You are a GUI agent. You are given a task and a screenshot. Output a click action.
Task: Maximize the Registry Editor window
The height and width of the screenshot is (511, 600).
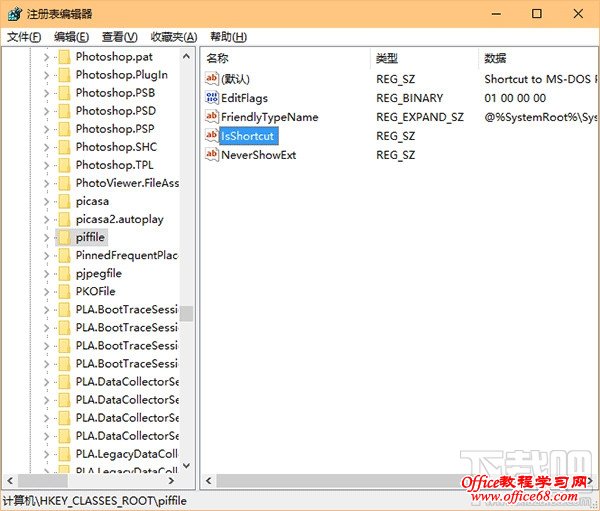point(537,14)
